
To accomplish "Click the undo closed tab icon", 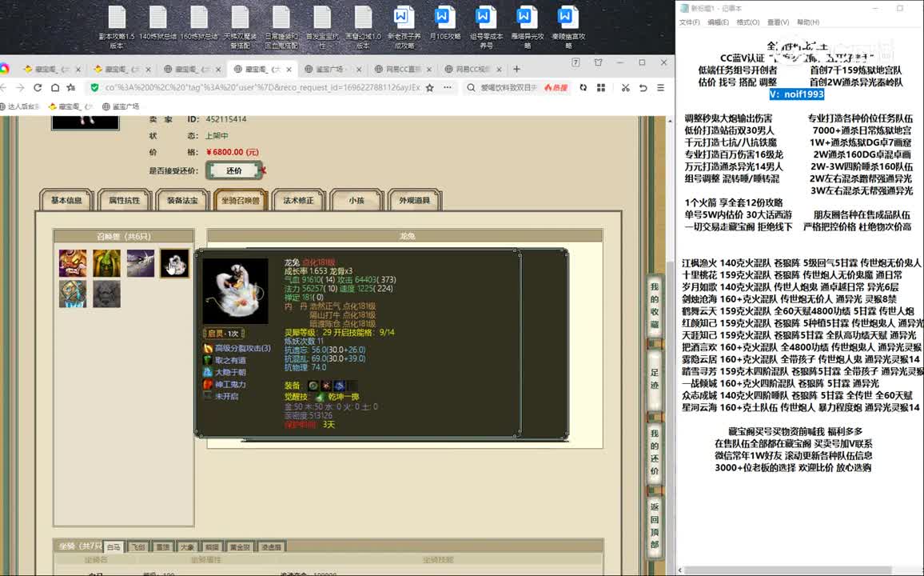I will point(643,88).
